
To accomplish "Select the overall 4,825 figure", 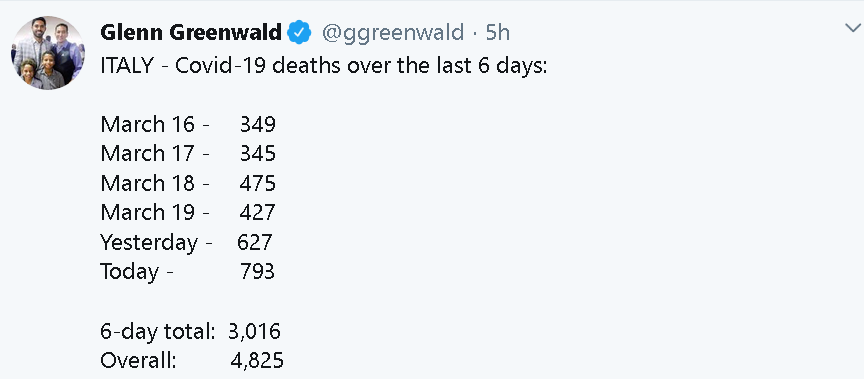I will point(257,361).
